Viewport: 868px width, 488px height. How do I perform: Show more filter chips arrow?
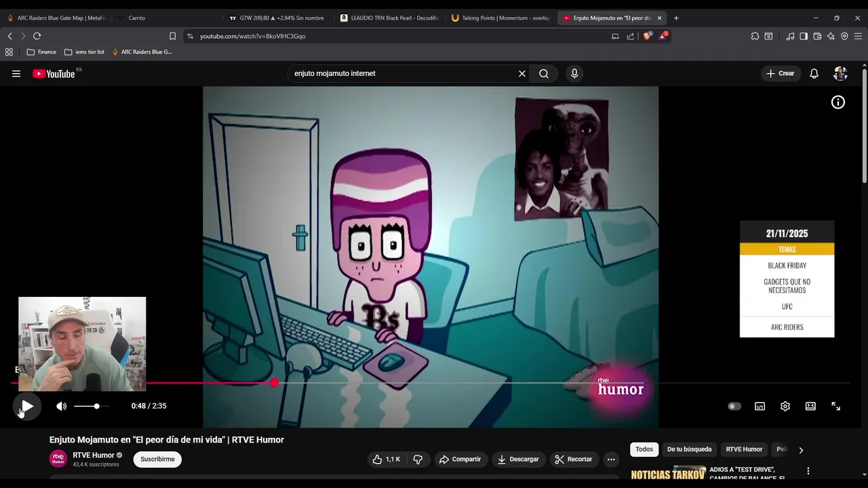click(801, 450)
